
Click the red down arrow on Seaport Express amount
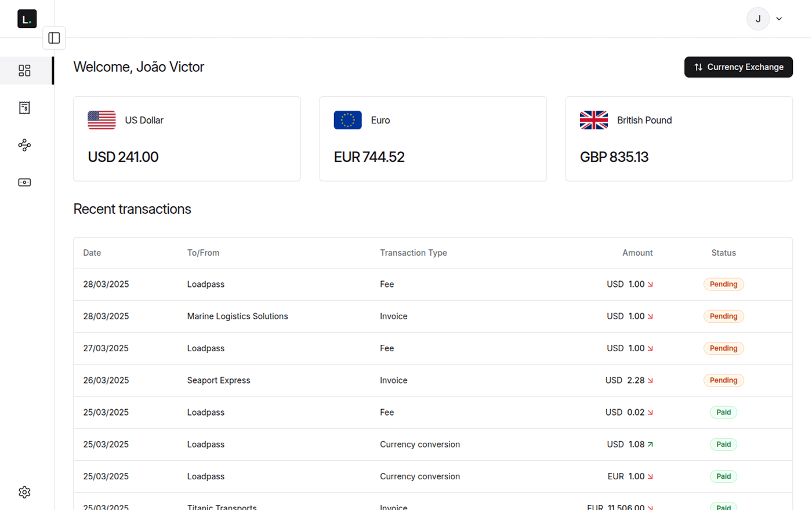point(650,380)
